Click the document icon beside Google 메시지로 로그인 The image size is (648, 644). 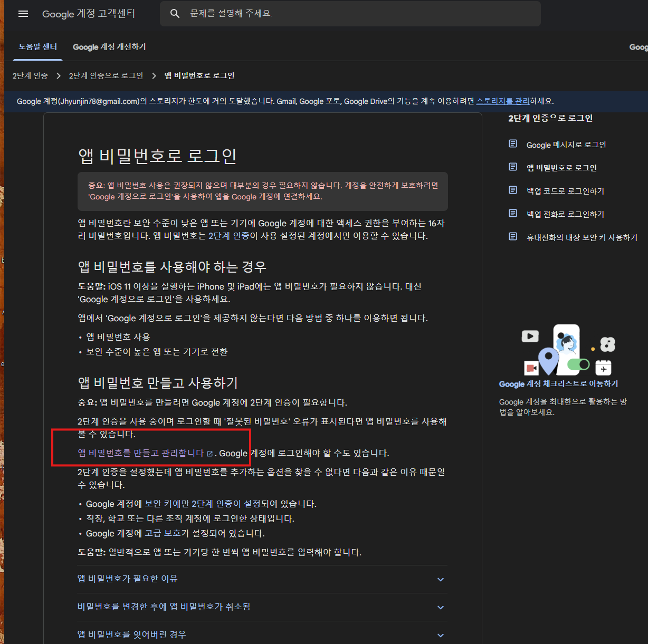[x=513, y=144]
